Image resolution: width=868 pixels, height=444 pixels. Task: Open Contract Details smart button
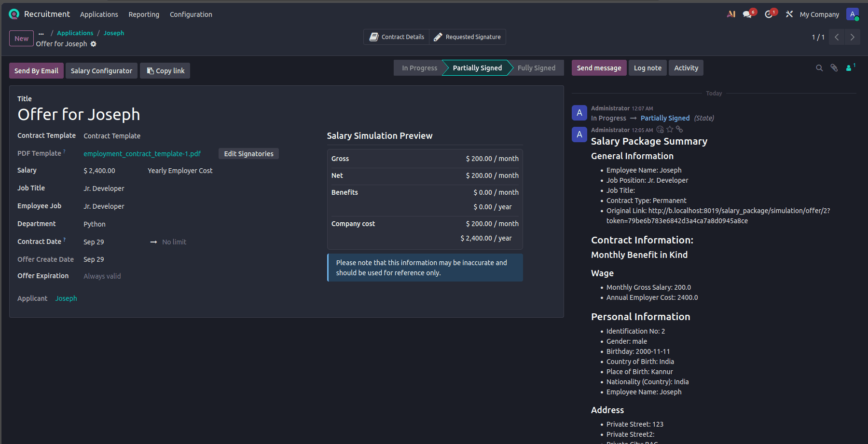[397, 37]
